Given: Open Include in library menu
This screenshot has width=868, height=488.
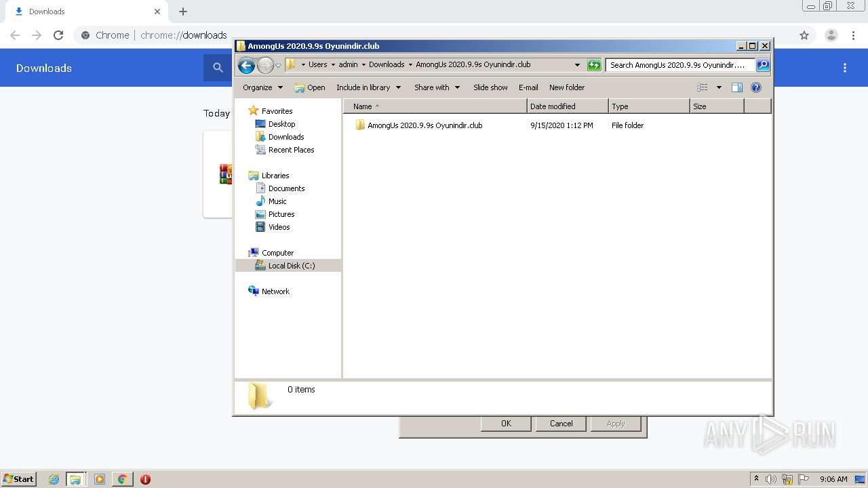Looking at the screenshot, I should tap(369, 87).
